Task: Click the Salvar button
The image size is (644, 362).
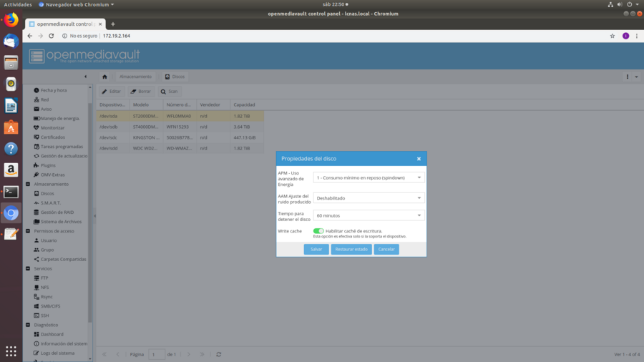Action: point(316,250)
